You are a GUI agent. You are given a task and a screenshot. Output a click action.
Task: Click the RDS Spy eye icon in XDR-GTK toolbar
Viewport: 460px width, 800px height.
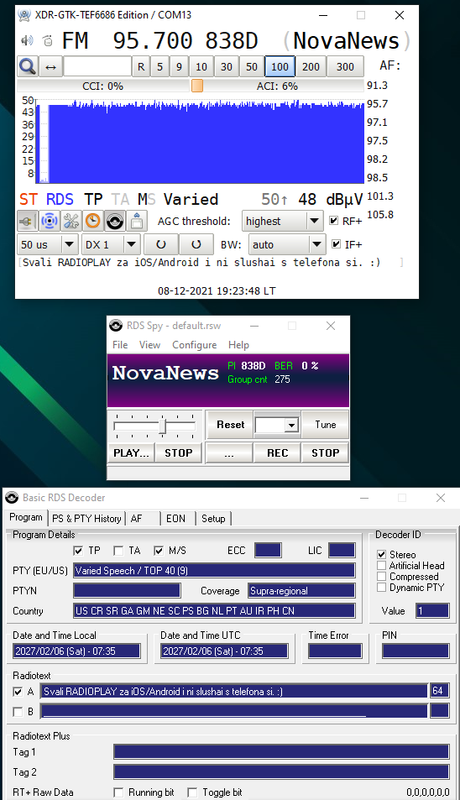coord(115,221)
